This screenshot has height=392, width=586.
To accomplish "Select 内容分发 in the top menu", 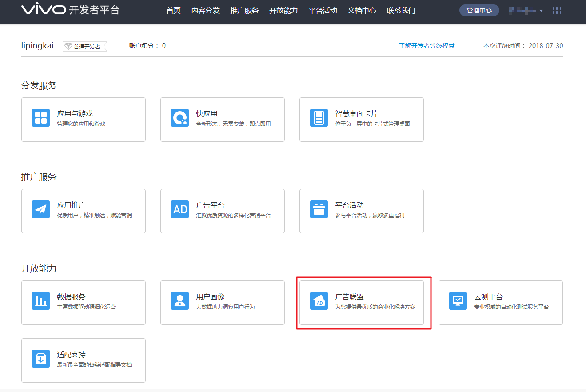I will pos(205,10).
